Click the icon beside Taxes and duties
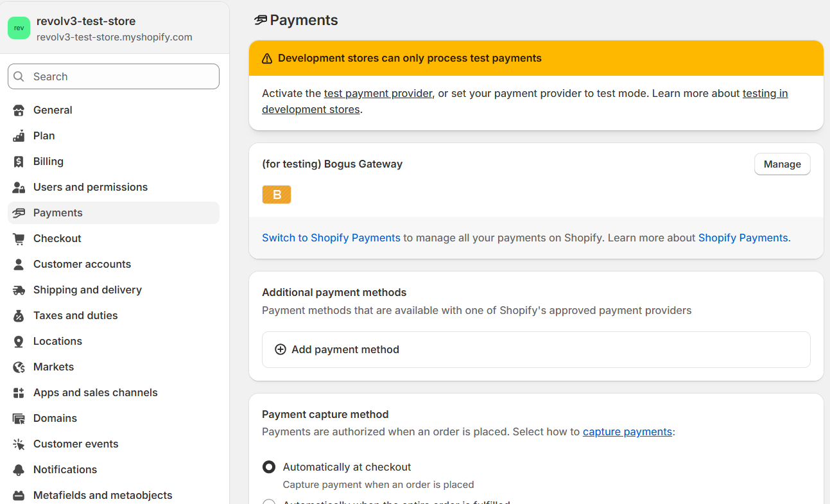This screenshot has height=504, width=830. point(19,315)
